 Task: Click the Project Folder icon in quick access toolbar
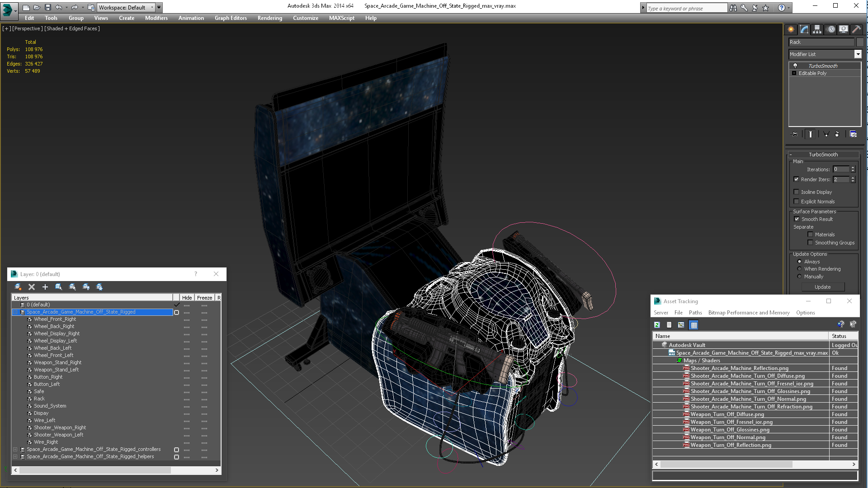(x=91, y=7)
